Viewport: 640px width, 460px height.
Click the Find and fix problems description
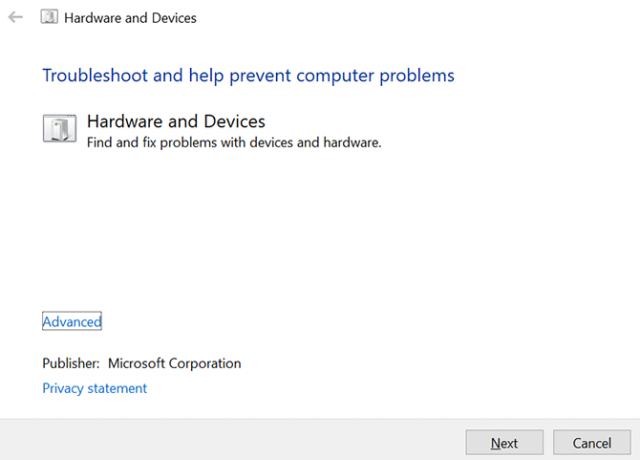coord(234,142)
